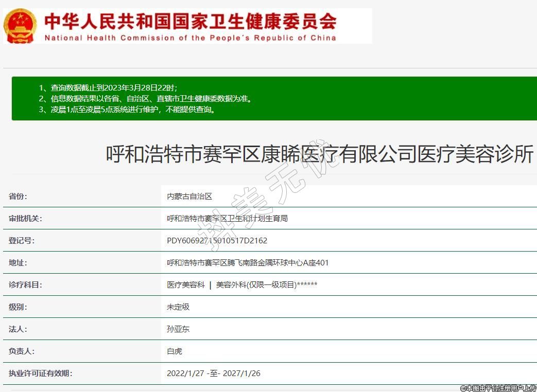Click the 未定级 level value

tap(178, 307)
